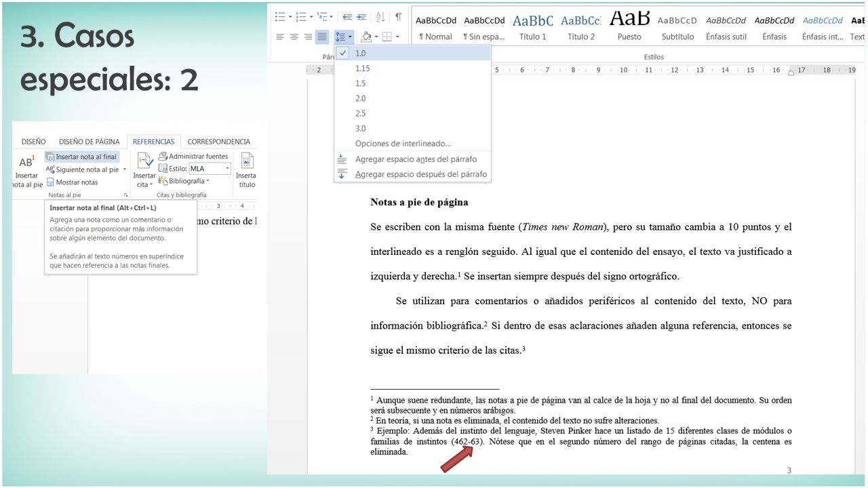
Task: Choose 2.5 line spacing
Action: point(412,113)
